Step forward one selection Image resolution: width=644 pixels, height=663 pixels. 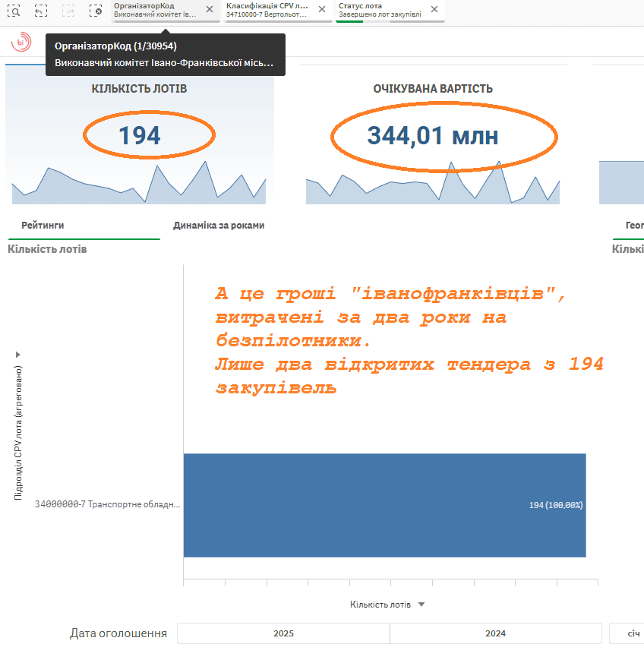[68, 11]
